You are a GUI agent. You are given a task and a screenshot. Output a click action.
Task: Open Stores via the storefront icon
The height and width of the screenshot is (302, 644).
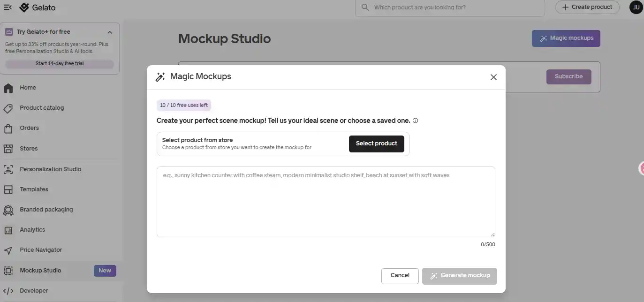pos(8,149)
